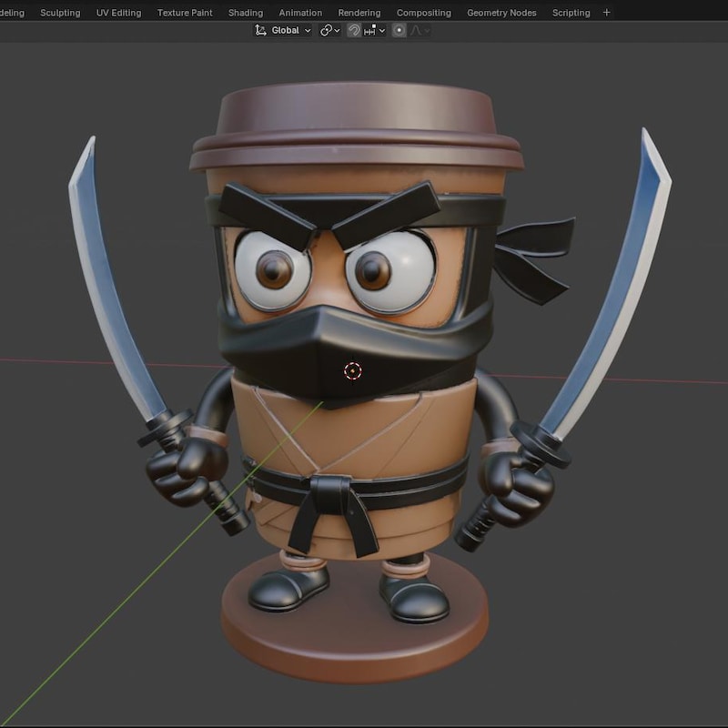Open the Animation workspace tab
The width and height of the screenshot is (728, 728).
[x=300, y=13]
